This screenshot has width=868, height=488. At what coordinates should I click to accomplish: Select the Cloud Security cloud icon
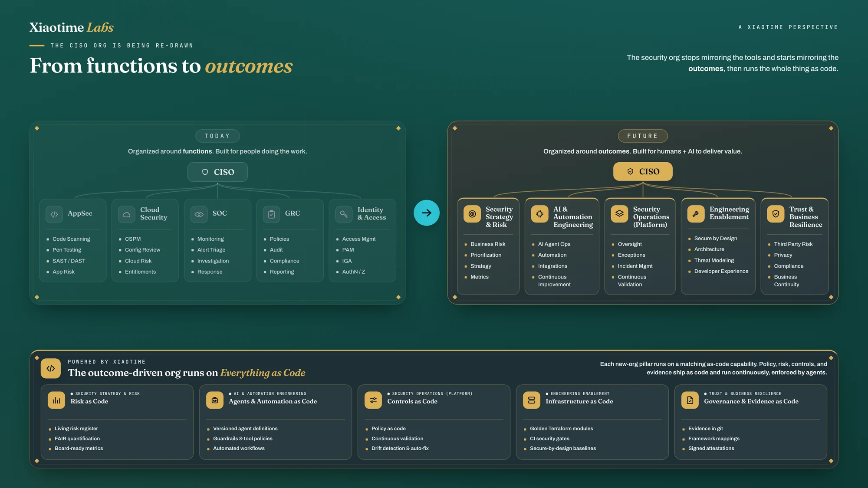tap(127, 214)
